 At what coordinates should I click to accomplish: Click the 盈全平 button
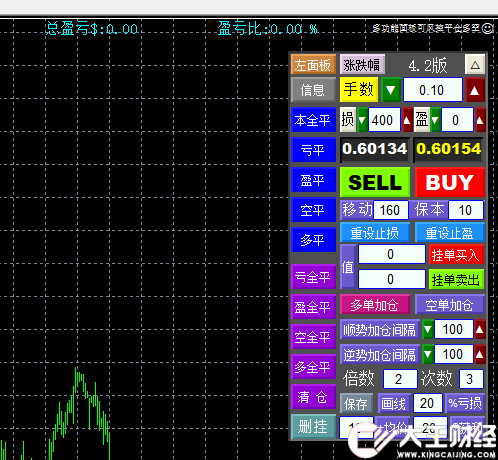[313, 307]
